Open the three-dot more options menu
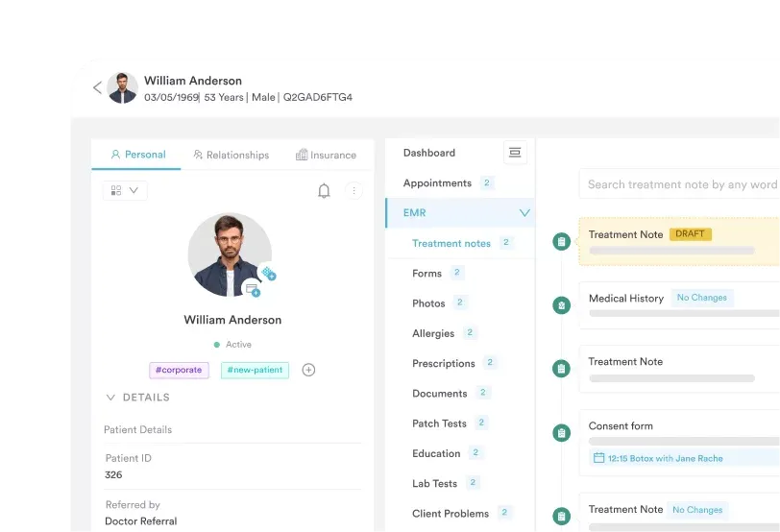 click(353, 191)
